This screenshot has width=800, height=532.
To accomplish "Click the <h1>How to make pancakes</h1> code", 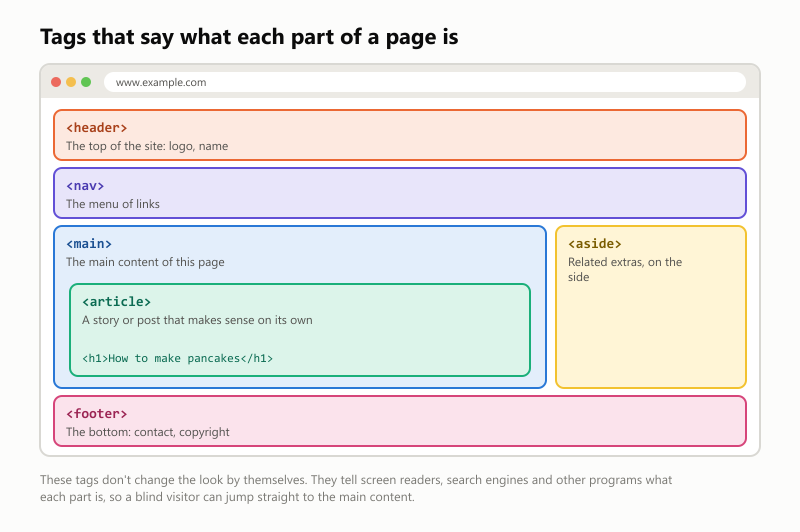I will (177, 358).
